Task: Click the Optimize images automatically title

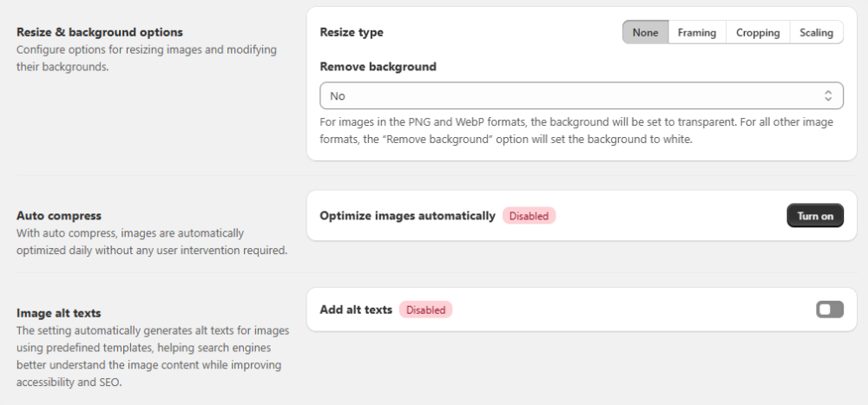Action: click(x=407, y=216)
